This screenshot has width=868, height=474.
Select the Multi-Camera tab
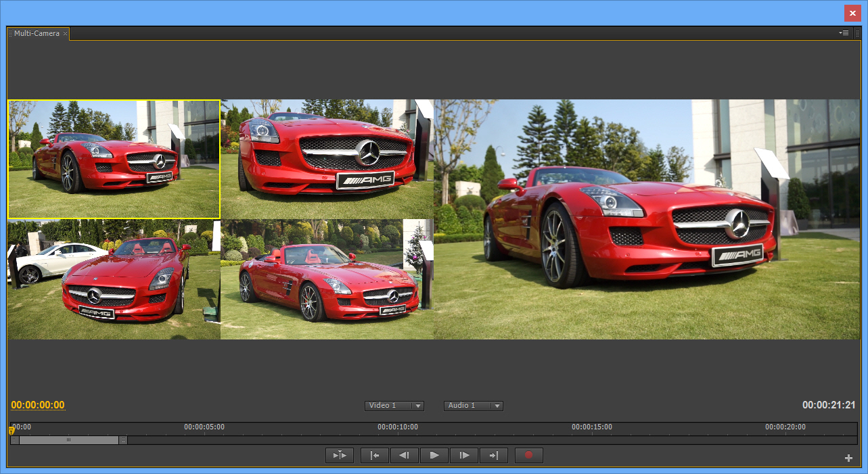(x=37, y=33)
